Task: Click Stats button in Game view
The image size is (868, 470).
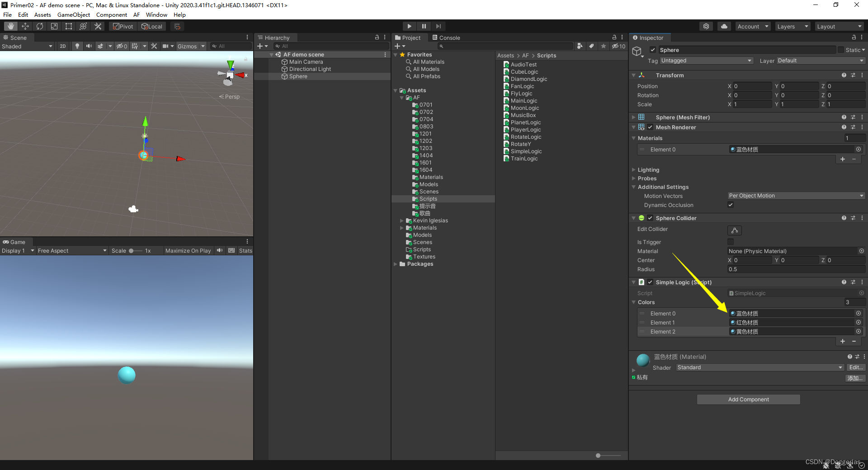Action: coord(245,250)
